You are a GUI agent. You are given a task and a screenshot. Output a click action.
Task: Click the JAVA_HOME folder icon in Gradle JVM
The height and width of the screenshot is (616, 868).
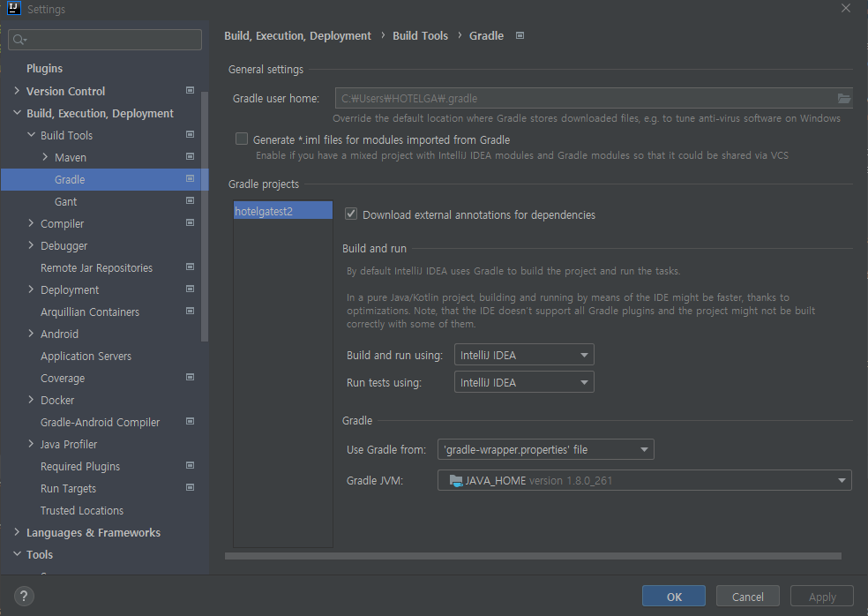tap(456, 480)
